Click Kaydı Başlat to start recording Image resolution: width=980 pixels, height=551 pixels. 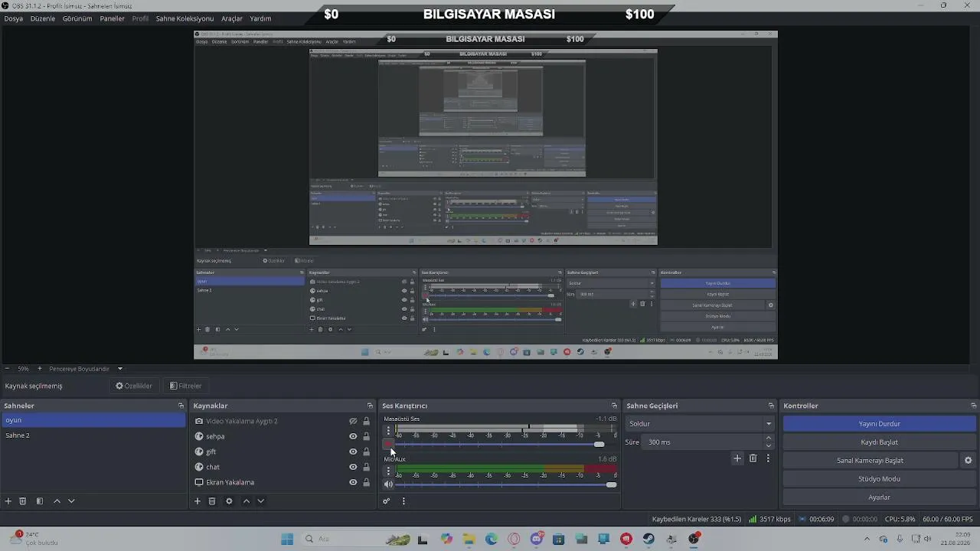tap(879, 442)
